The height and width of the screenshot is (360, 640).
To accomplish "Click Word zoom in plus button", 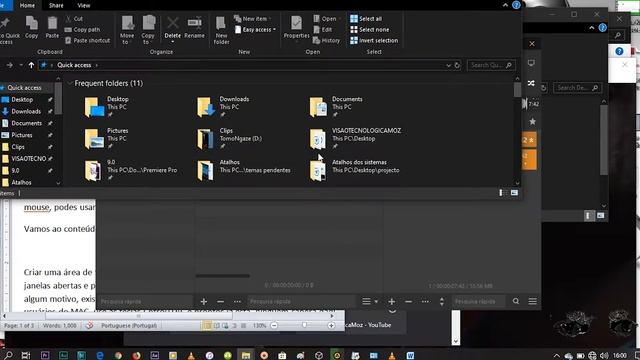I will pyautogui.click(x=331, y=325).
